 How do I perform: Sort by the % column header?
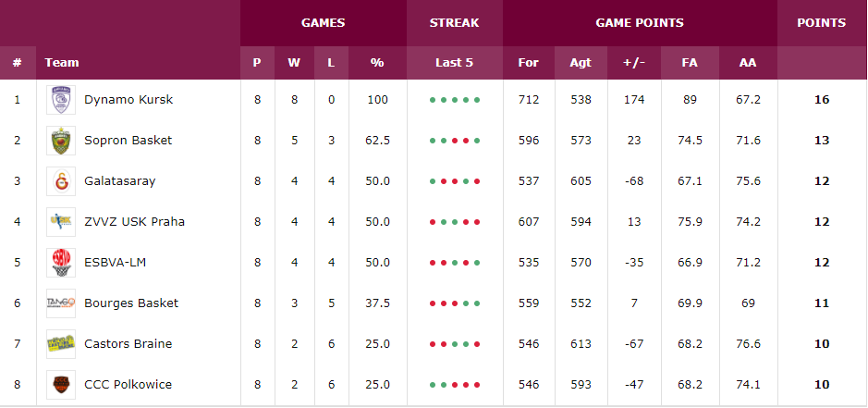[377, 63]
